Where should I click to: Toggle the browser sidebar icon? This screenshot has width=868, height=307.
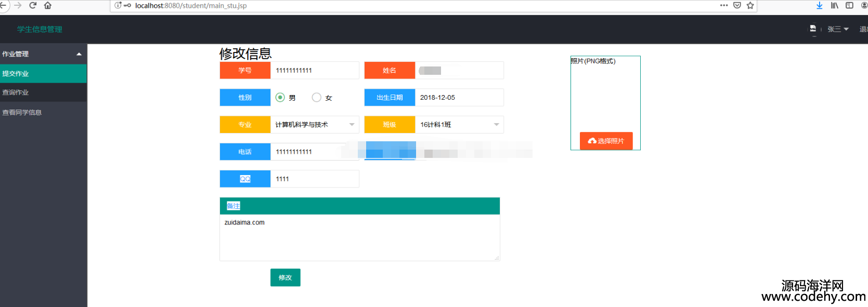pos(849,5)
